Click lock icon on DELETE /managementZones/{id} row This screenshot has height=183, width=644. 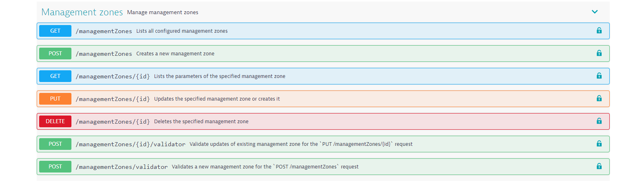599,121
